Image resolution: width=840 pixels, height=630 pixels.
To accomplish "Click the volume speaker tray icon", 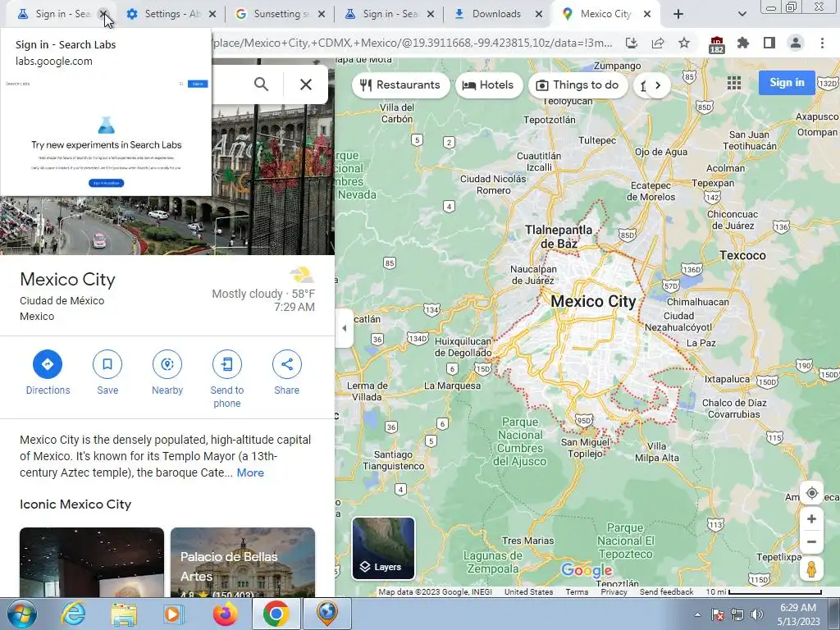I will pos(757,614).
